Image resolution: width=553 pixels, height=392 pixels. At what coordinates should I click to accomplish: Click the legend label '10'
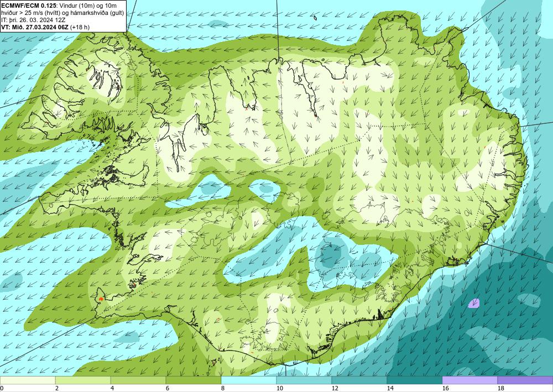click(279, 388)
